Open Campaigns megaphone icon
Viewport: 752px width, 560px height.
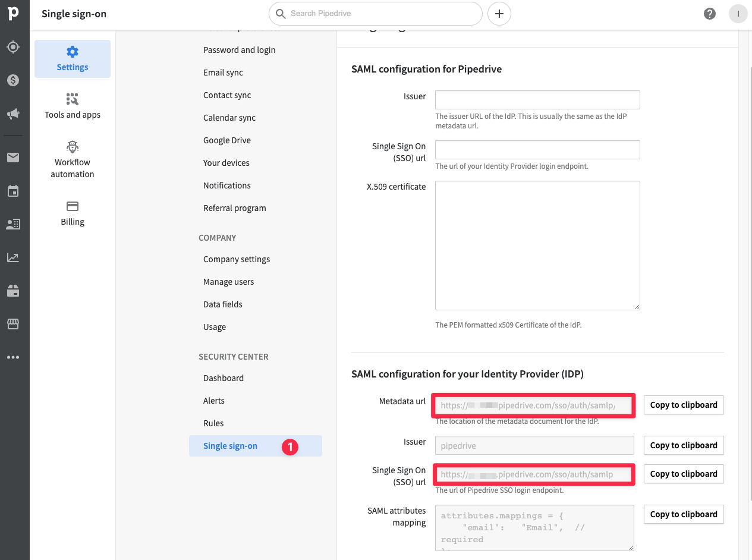pos(13,114)
